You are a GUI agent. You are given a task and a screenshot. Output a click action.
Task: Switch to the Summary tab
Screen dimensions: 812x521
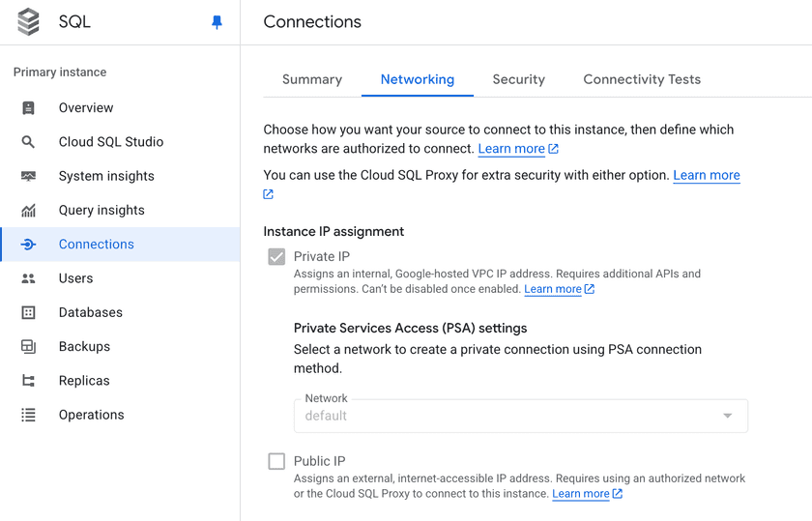312,79
